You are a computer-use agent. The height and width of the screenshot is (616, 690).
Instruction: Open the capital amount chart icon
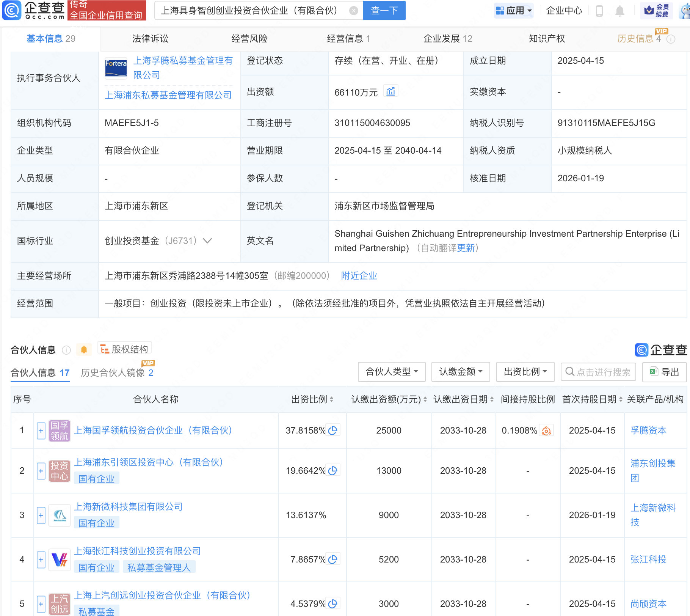point(390,91)
